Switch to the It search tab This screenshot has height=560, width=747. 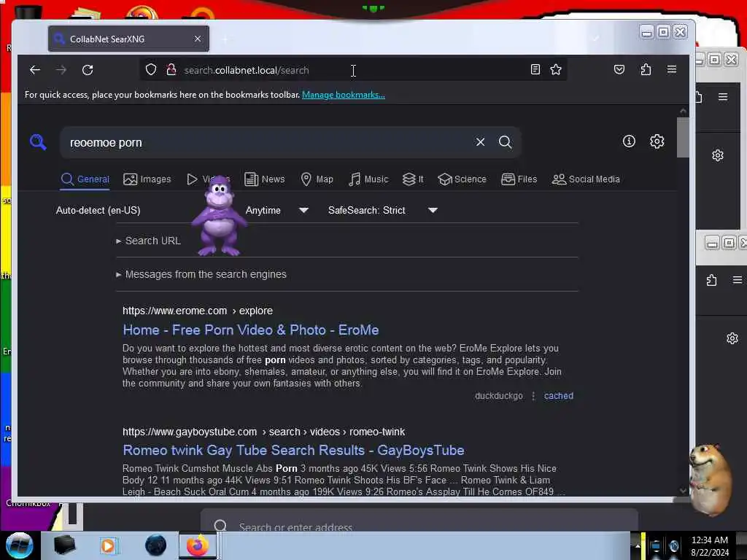pos(413,179)
